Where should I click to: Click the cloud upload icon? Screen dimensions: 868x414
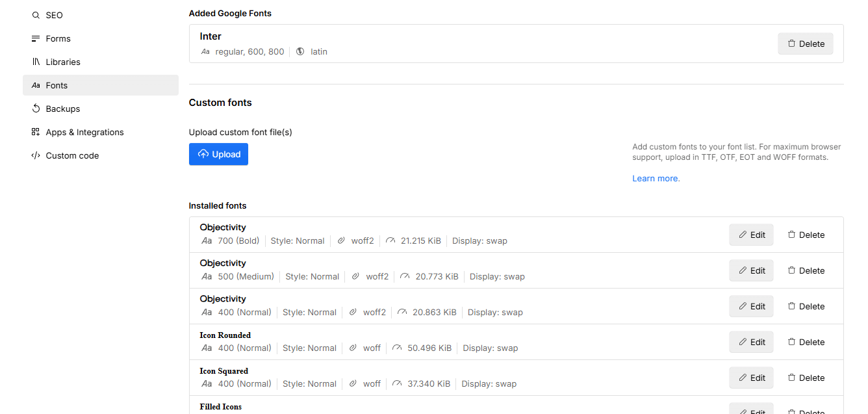[x=203, y=154]
